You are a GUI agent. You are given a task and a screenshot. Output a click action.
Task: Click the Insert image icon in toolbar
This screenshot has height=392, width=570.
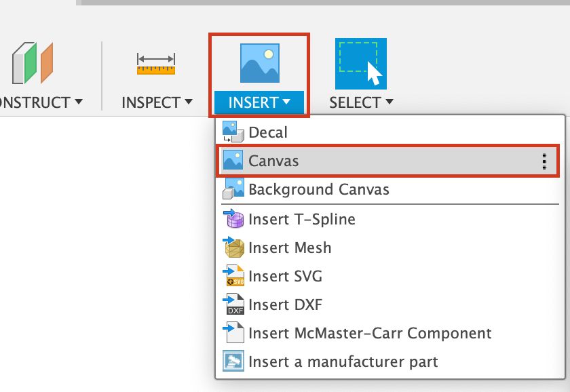click(x=260, y=64)
